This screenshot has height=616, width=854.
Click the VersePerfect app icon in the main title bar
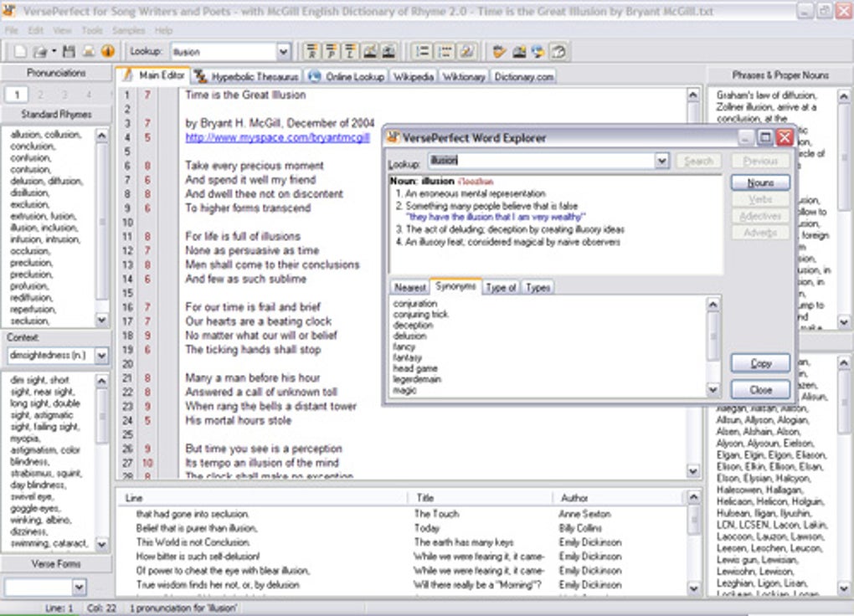[x=9, y=11]
